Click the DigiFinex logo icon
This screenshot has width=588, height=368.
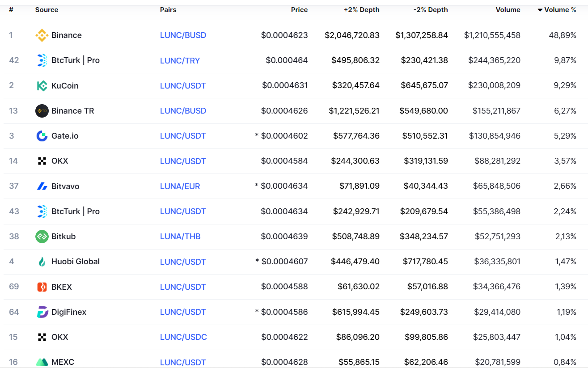42,312
